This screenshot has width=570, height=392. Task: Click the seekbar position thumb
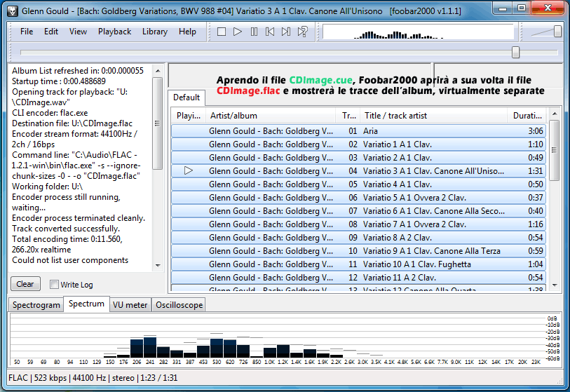click(x=515, y=53)
